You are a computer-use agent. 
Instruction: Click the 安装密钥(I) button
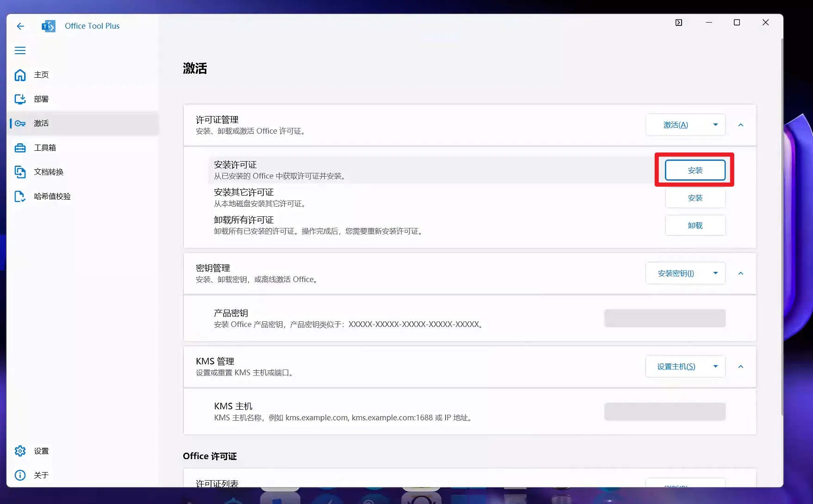tap(676, 273)
